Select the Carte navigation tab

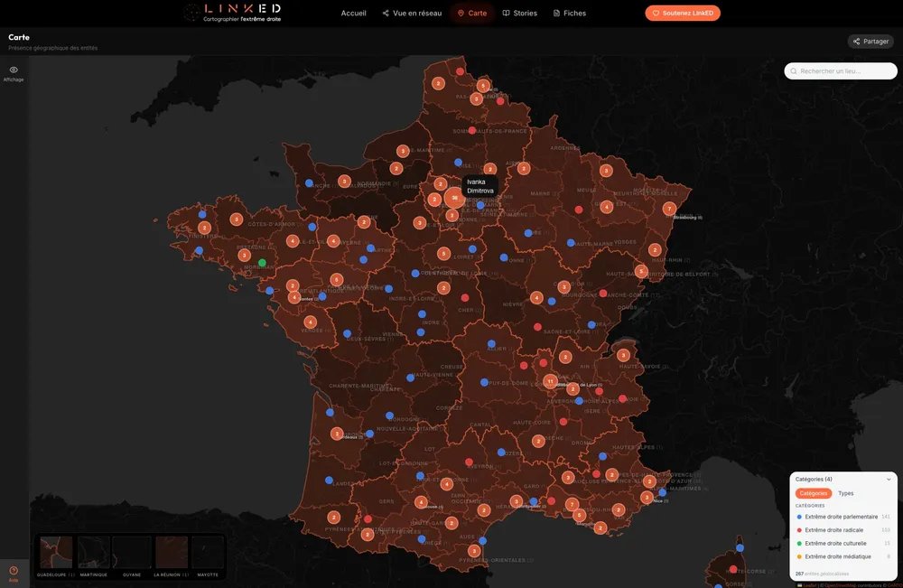[x=471, y=13]
